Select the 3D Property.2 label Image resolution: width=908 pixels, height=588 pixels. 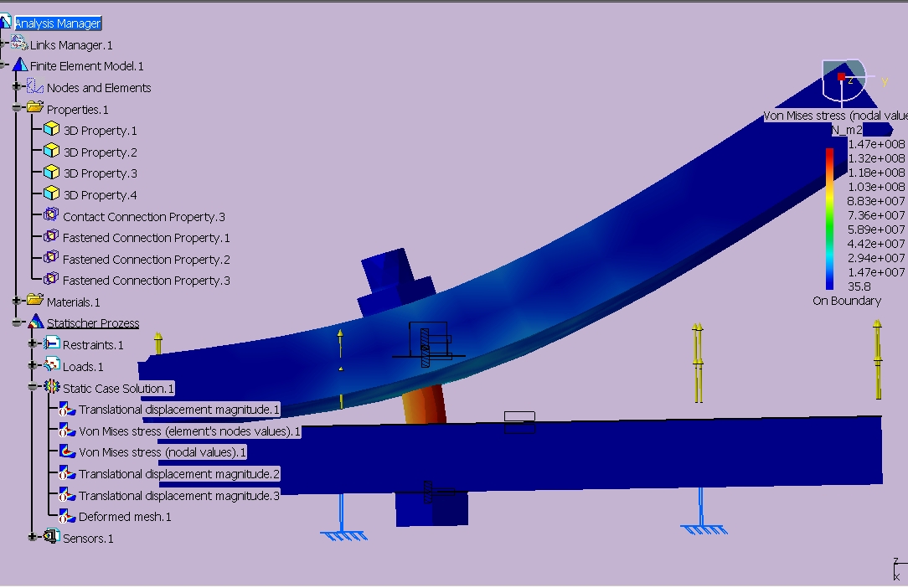coord(101,152)
